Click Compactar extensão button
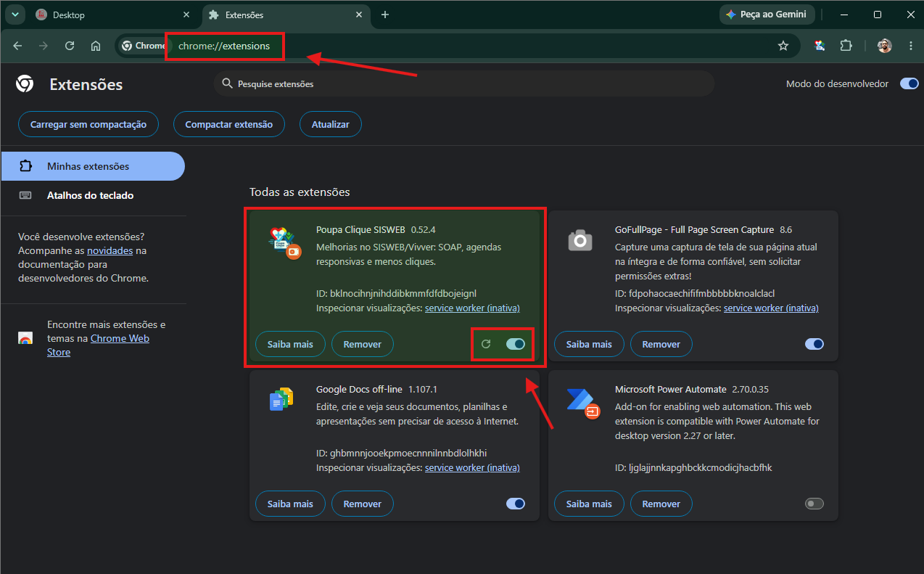 click(229, 124)
